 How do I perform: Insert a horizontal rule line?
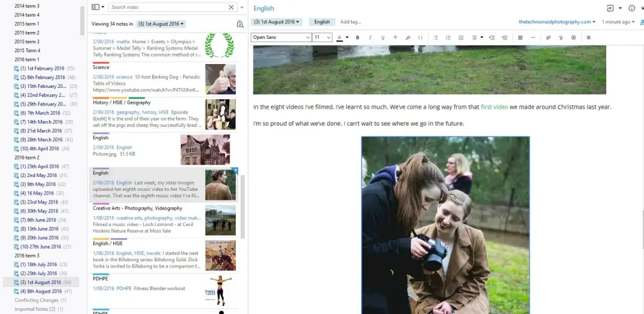(533, 37)
